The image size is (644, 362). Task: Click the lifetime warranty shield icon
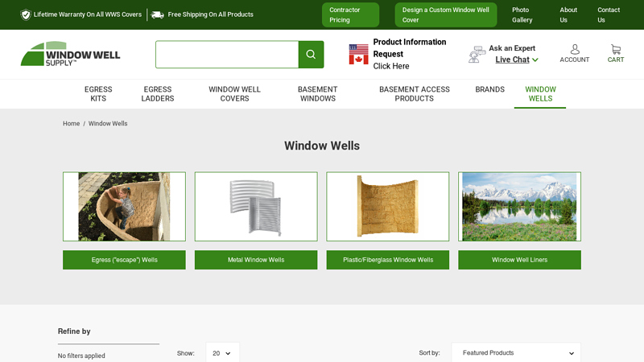[26, 14]
